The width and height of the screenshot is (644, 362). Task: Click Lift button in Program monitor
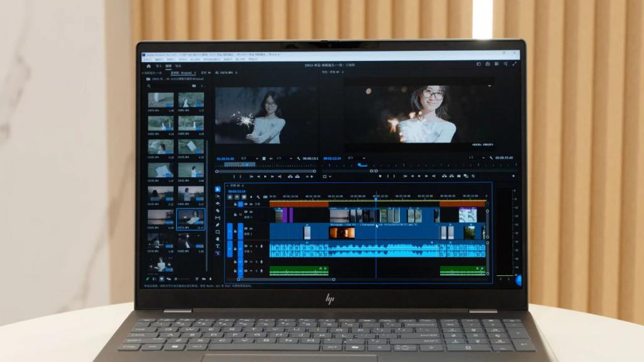(x=444, y=176)
